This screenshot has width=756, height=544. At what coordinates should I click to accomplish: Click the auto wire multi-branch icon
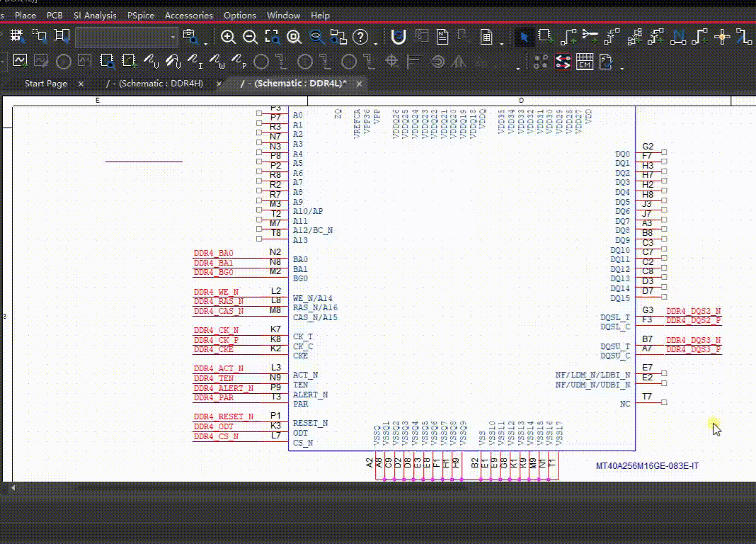click(x=634, y=37)
